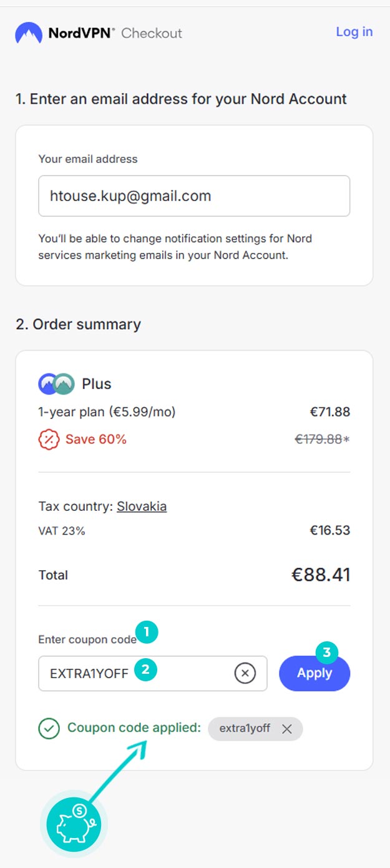Click the crossed-out €179.88 original price
Image resolution: width=390 pixels, height=868 pixels.
pos(318,439)
